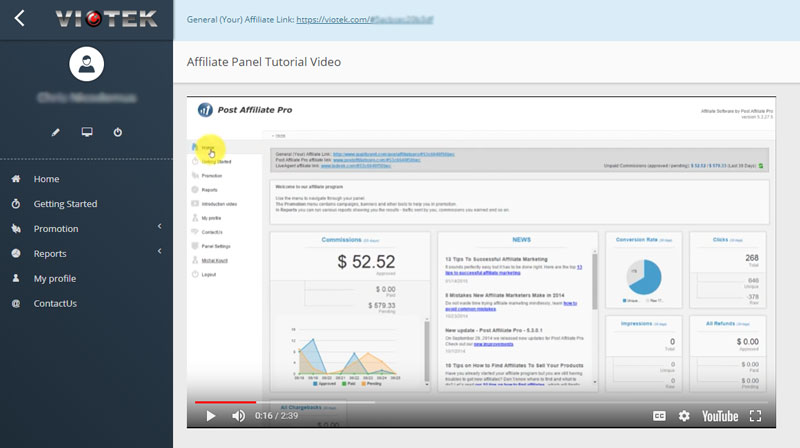Click the commissions line graph in video
This screenshot has width=800, height=448.
pos(347,356)
